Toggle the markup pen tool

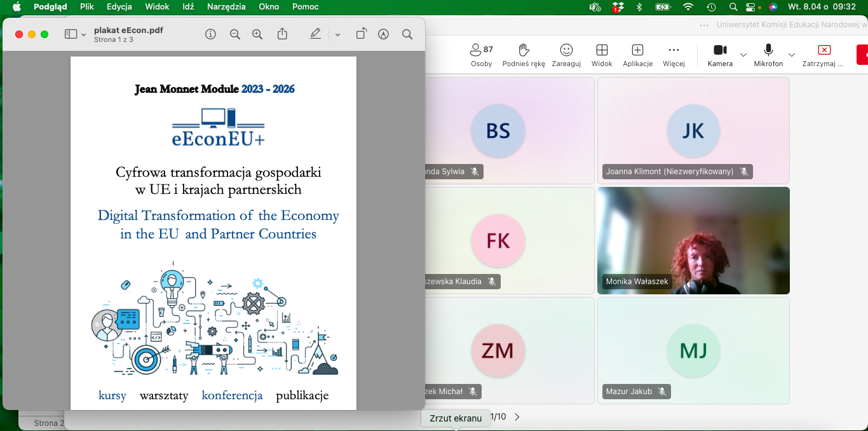tap(315, 34)
